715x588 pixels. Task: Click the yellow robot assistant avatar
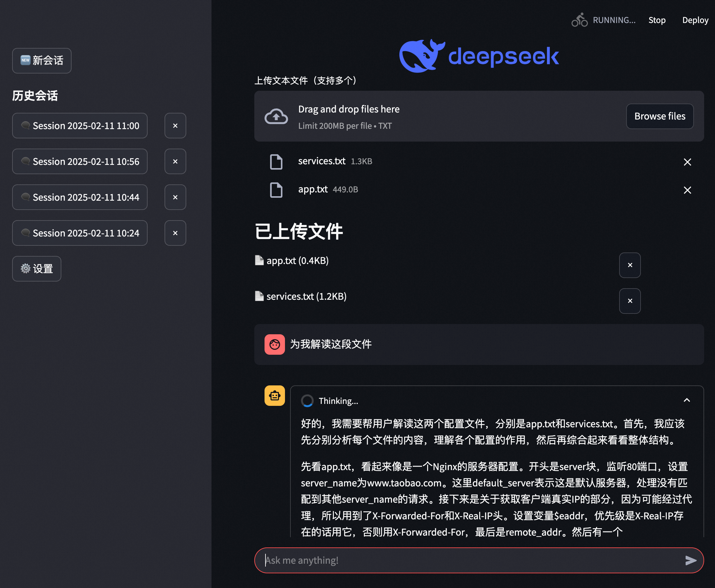274,395
